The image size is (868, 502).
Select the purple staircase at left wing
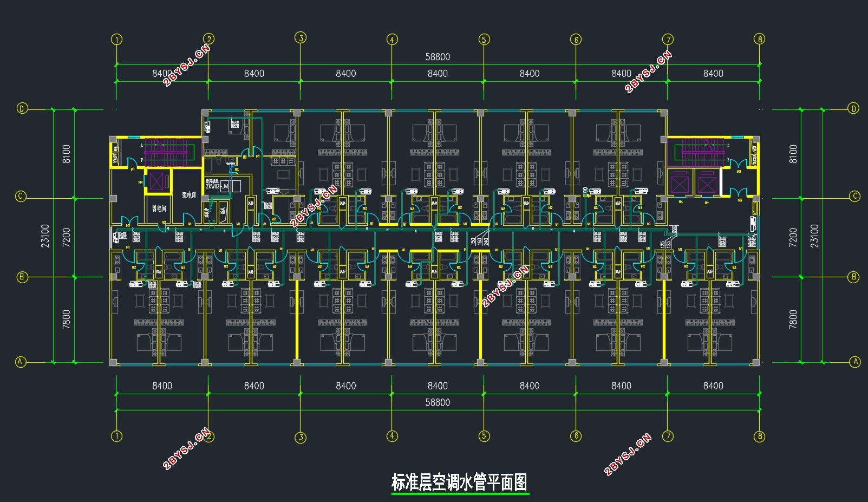(x=165, y=152)
